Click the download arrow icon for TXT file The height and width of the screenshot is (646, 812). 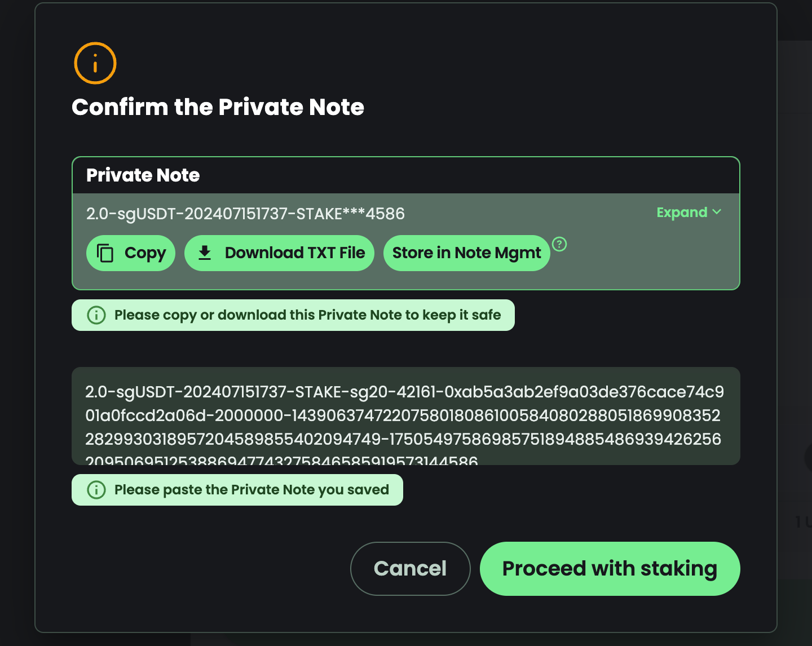(205, 253)
